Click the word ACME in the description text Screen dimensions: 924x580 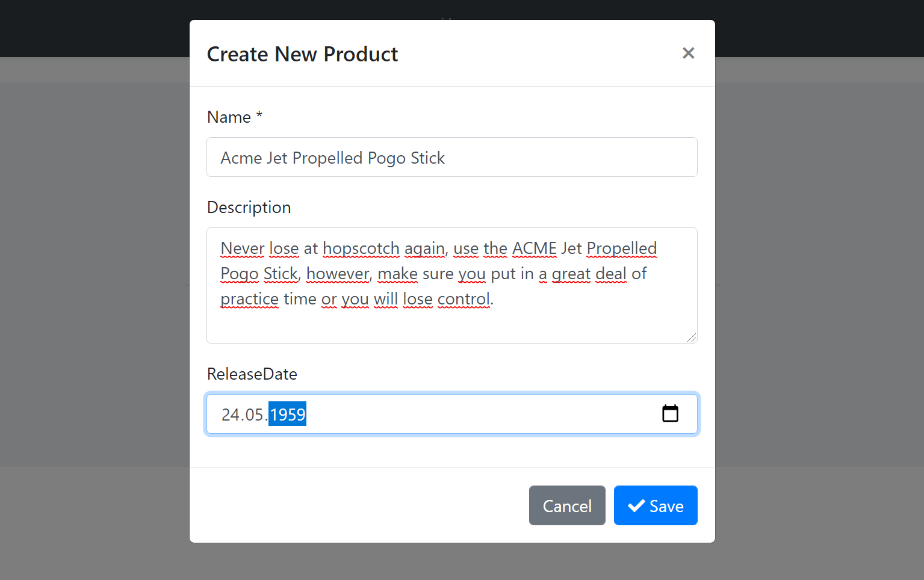click(x=534, y=248)
